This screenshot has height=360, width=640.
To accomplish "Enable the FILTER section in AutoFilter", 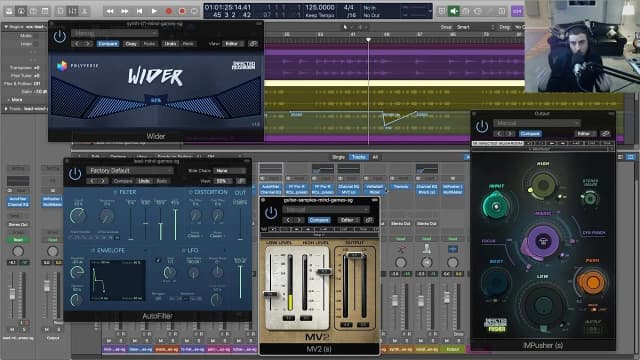I will (115, 192).
